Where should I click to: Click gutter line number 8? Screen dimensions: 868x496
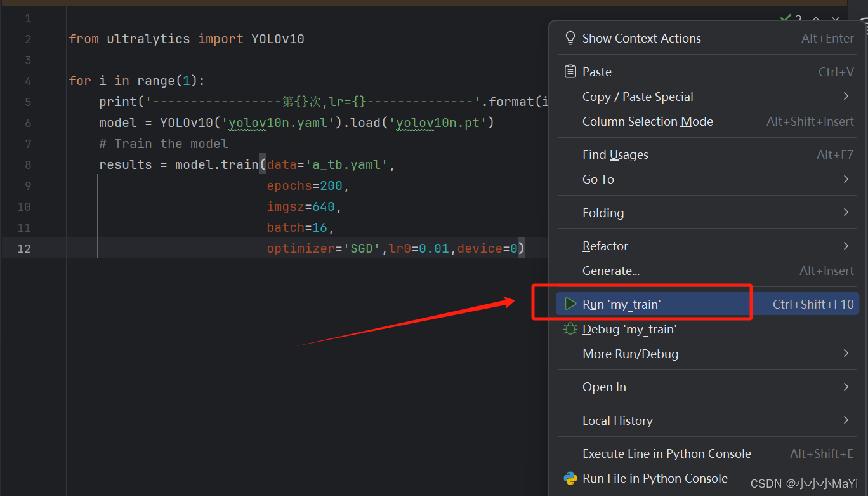(x=27, y=165)
